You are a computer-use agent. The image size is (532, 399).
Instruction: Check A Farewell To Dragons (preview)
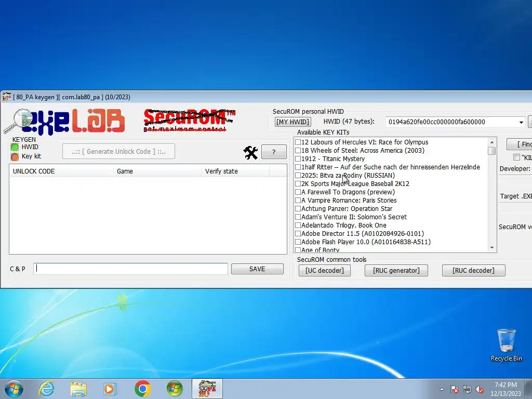click(298, 192)
